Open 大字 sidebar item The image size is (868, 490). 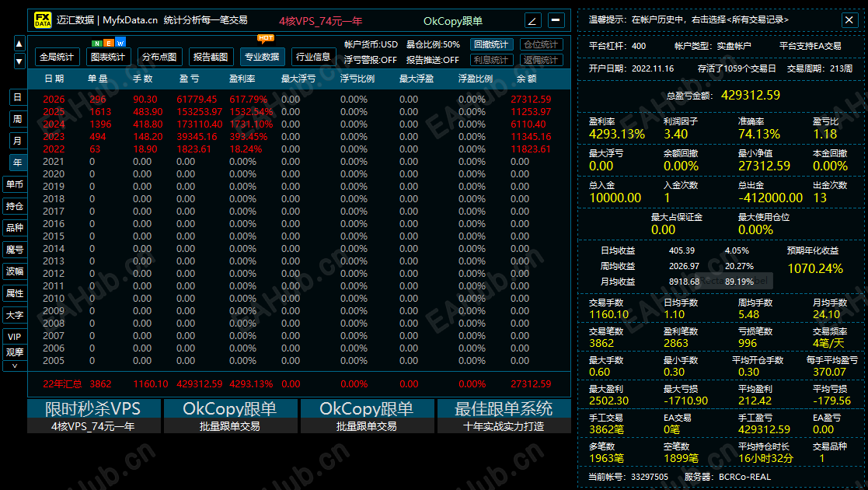tap(15, 315)
